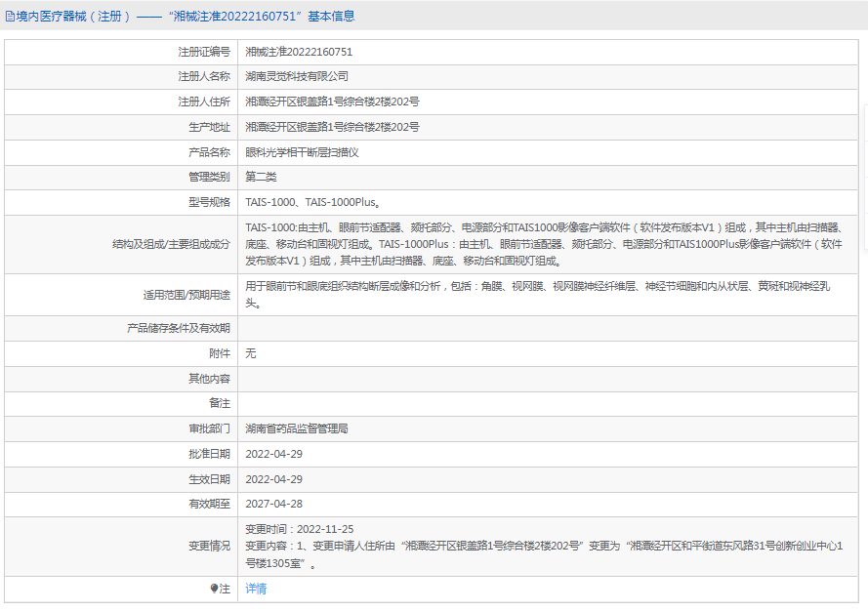Click the 注册人住所 address value
The height and width of the screenshot is (611, 868).
pos(332,102)
